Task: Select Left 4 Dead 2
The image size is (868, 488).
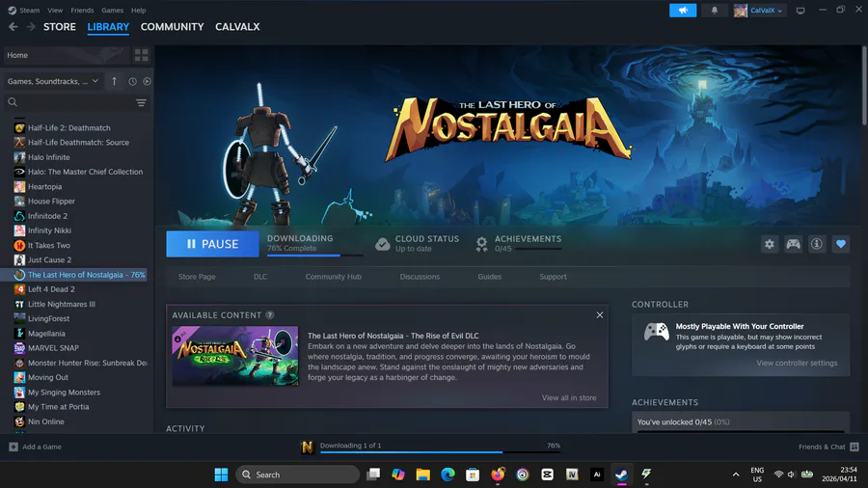Action: [x=51, y=288]
